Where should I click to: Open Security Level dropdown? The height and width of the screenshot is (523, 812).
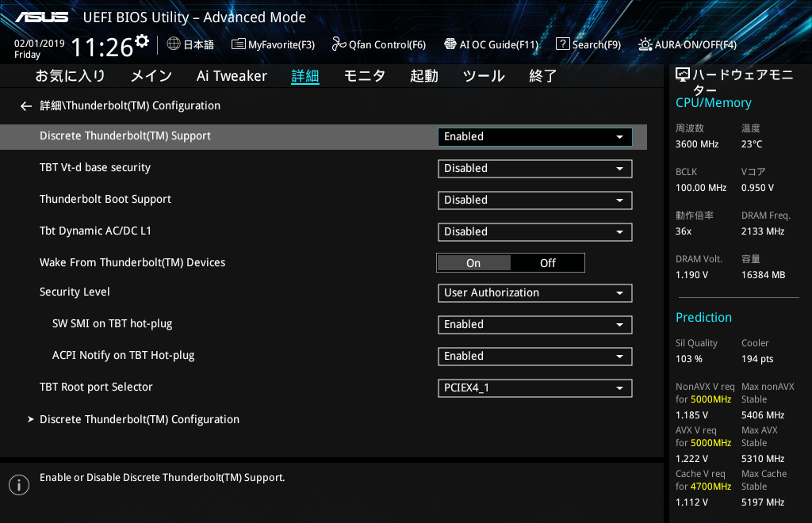[535, 292]
